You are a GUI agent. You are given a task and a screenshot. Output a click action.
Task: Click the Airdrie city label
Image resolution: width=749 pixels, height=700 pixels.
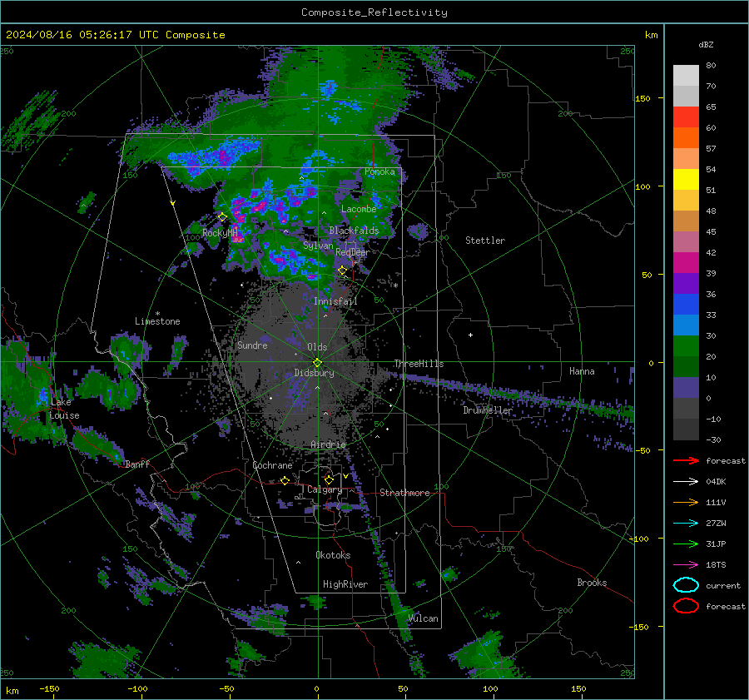(328, 444)
